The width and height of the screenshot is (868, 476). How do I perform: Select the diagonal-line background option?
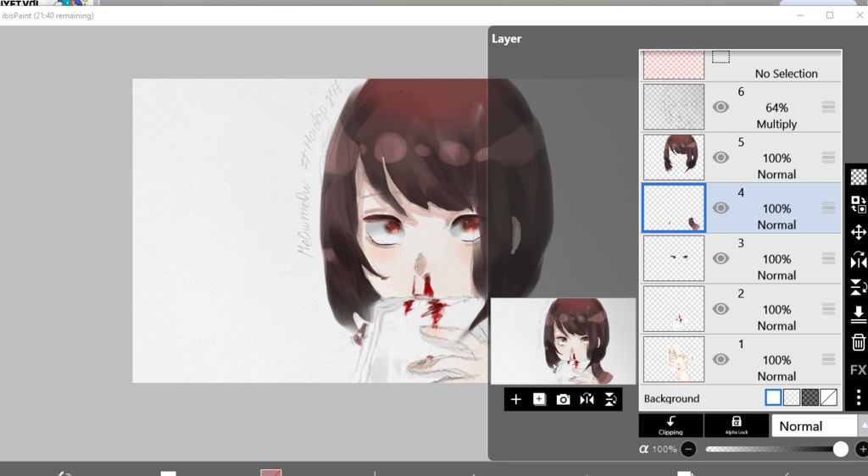[x=828, y=397]
